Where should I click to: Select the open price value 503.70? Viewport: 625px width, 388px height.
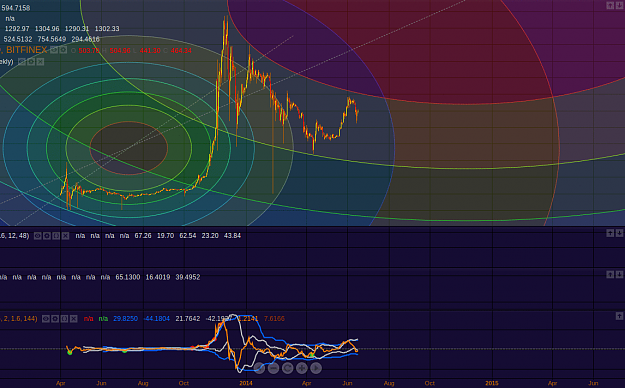pos(89,51)
